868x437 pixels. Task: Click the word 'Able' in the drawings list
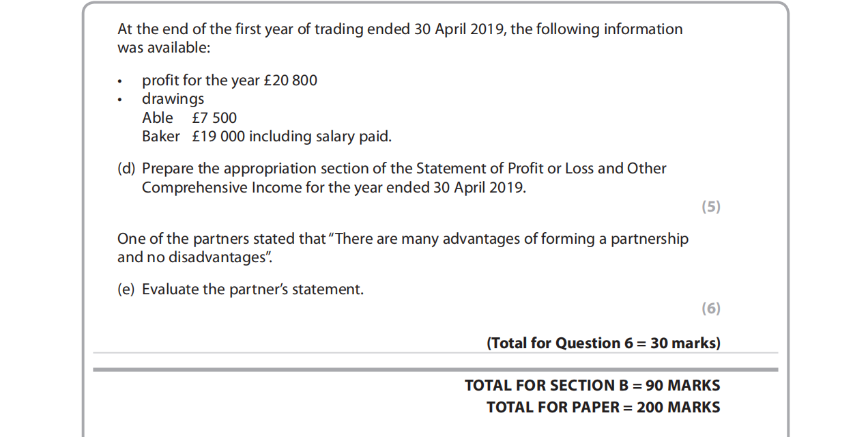158,117
